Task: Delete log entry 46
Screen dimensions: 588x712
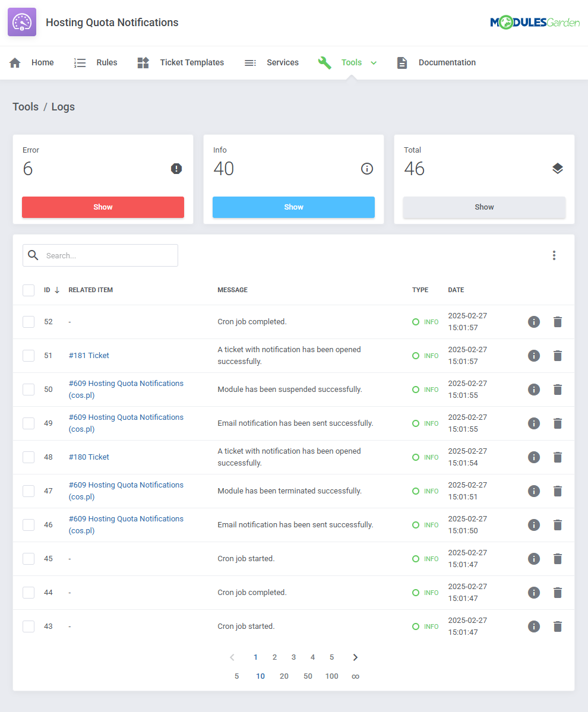Action: coord(558,525)
